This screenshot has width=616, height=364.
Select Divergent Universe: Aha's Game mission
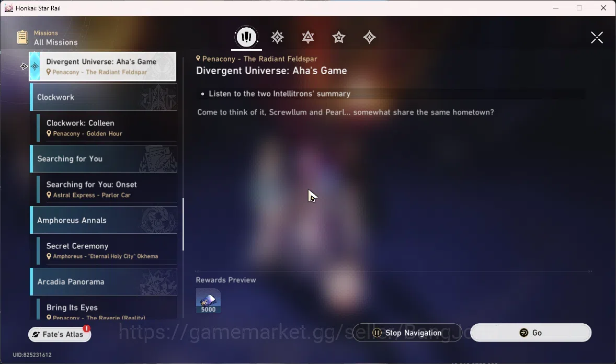[x=102, y=66]
